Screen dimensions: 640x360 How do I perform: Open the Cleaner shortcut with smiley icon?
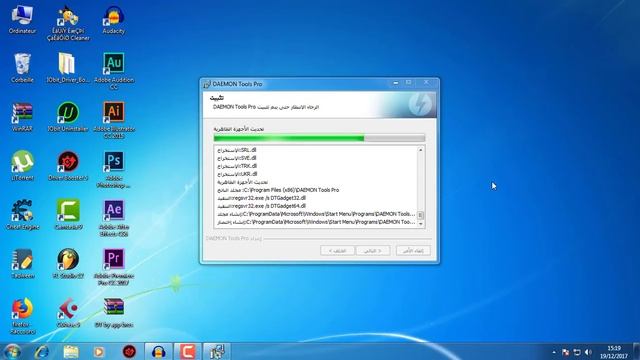68,23
